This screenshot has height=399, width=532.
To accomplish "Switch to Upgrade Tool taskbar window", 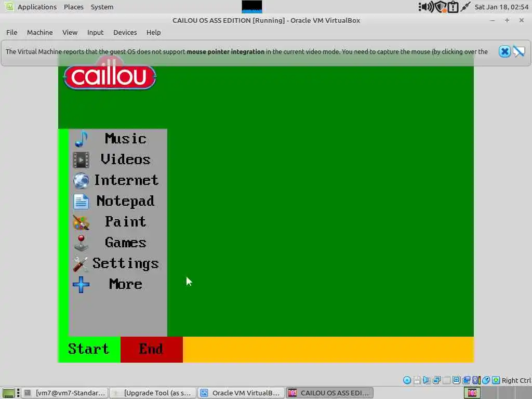I will point(153,393).
